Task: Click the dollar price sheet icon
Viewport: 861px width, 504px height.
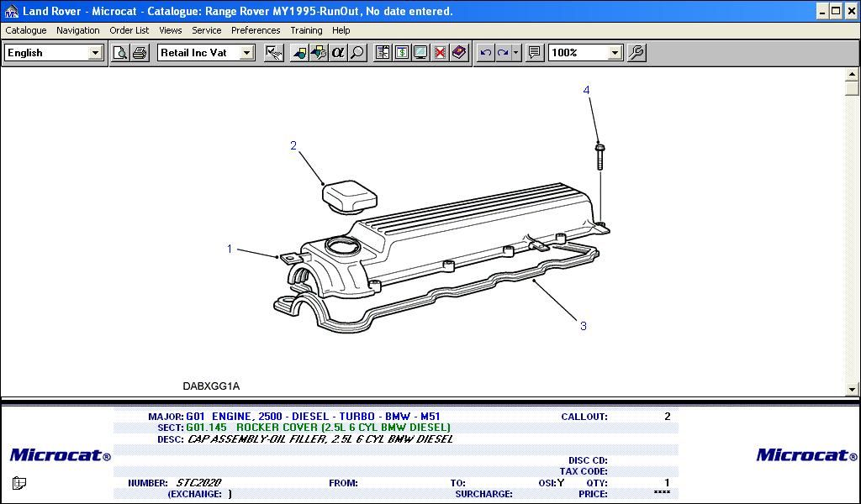Action: [402, 53]
